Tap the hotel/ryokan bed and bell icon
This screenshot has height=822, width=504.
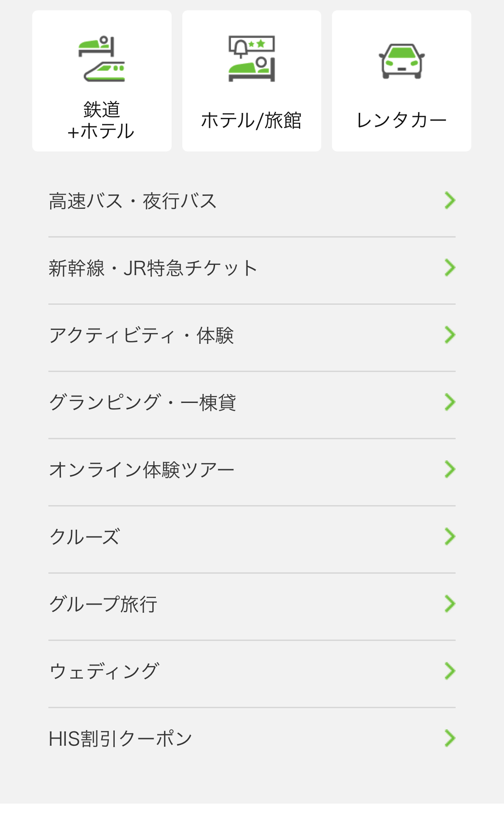point(251,59)
